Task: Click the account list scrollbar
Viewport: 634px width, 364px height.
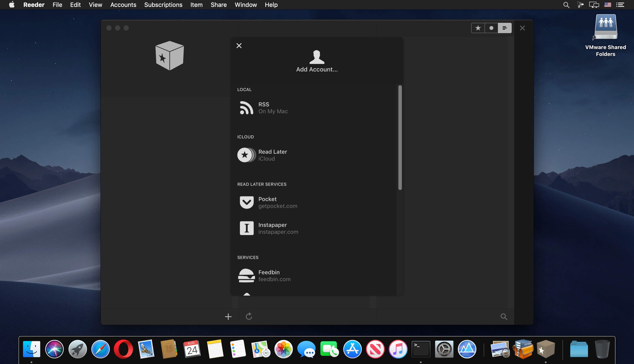Action: point(400,137)
